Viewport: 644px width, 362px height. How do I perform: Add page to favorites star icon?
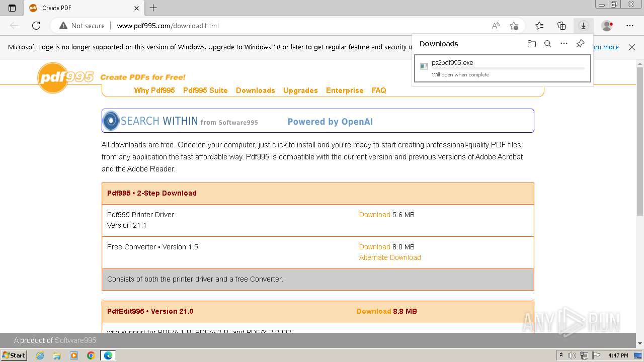(514, 26)
